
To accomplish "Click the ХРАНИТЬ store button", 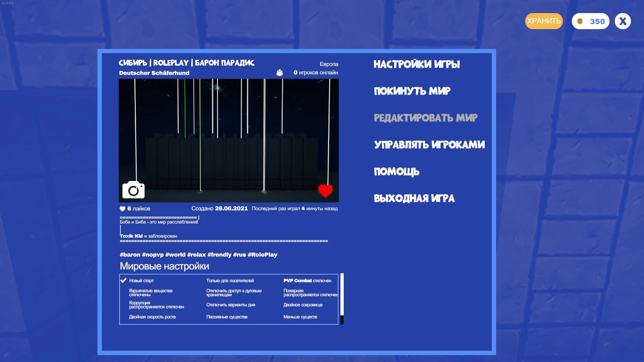I will click(x=544, y=21).
